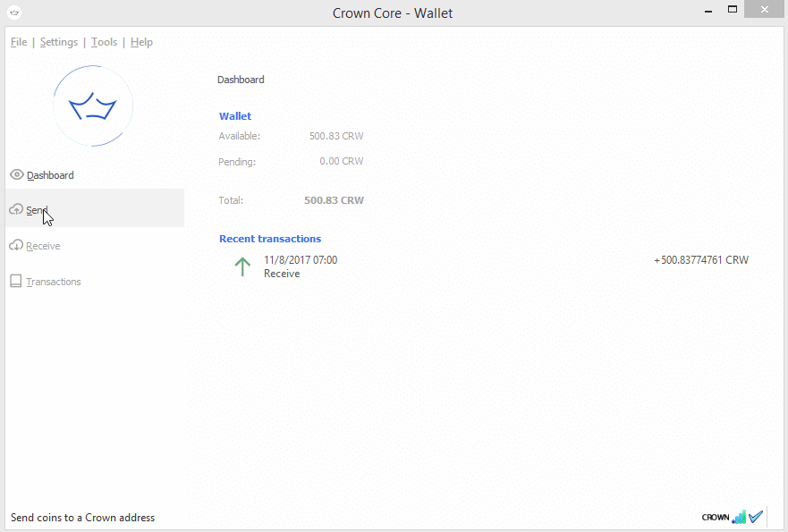Image resolution: width=788 pixels, height=532 pixels.
Task: Click the CROWN unit label in status bar
Action: (716, 517)
